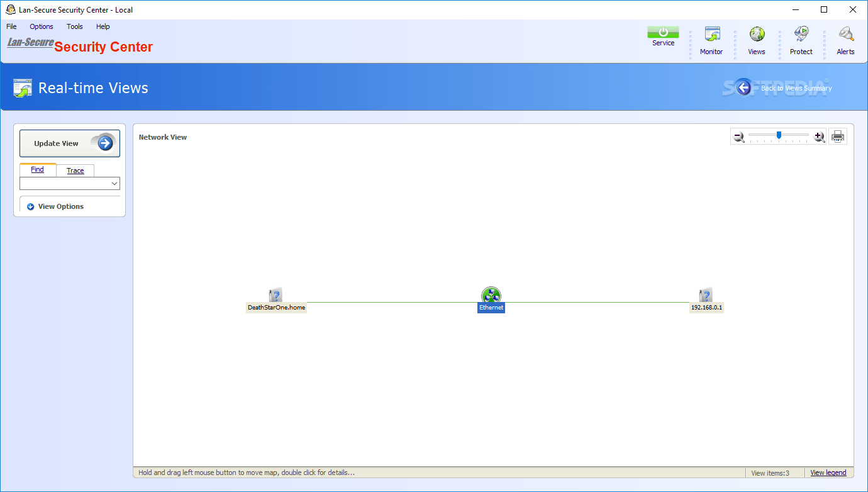
Task: Switch to the Trace tab
Action: [x=75, y=171]
